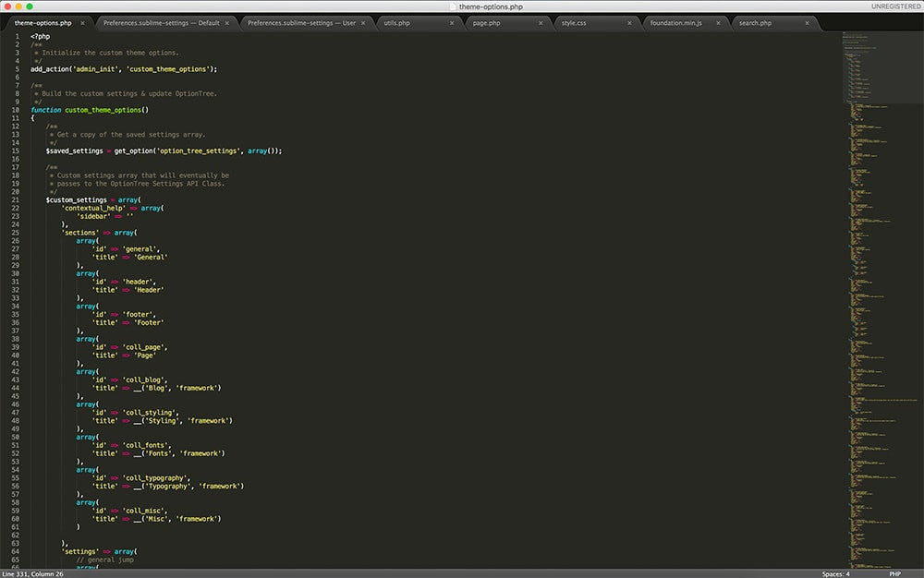Click the function custom_theme_options() declaration
Viewport: 924px width, 578px height.
(90, 110)
